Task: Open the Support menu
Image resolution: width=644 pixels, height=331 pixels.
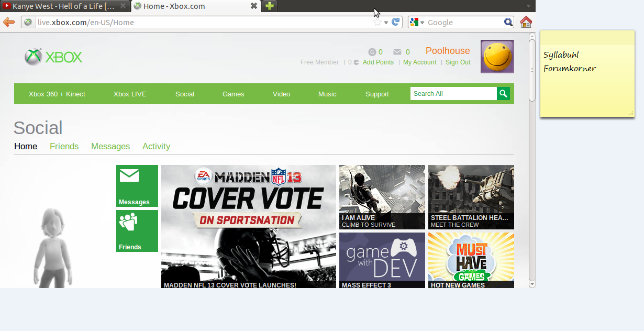Action: [377, 94]
